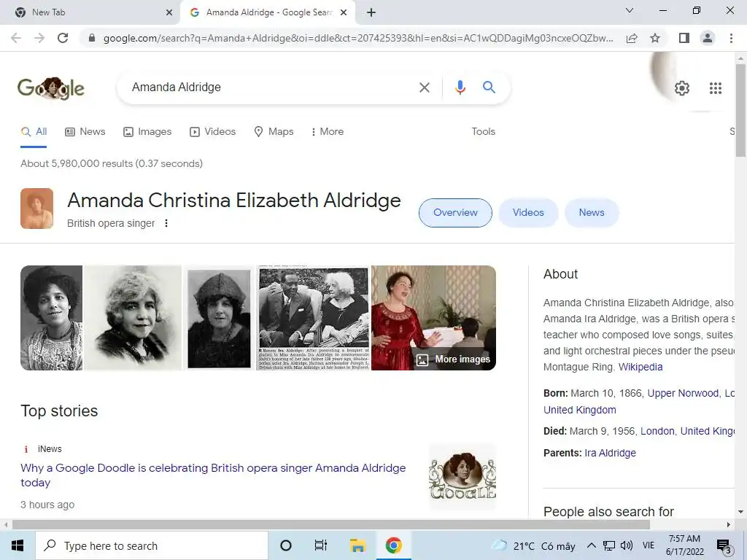Open second portrait of older woman
747x560 pixels.
[133, 318]
